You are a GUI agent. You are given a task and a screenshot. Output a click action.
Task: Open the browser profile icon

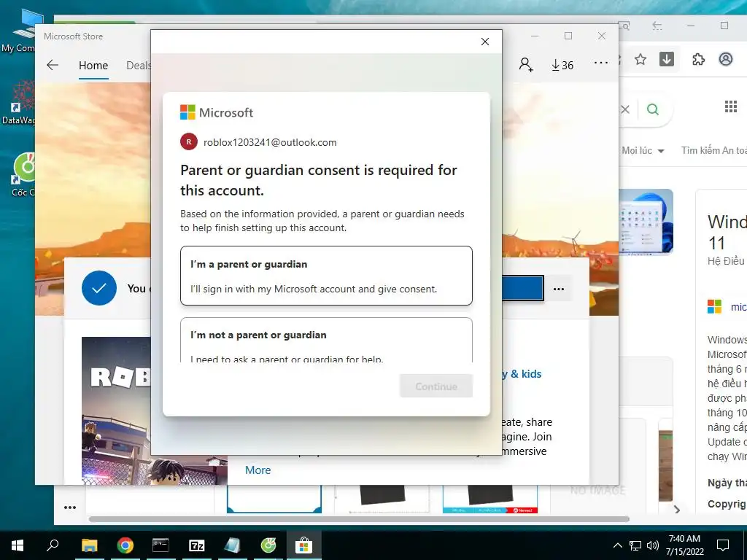[726, 59]
